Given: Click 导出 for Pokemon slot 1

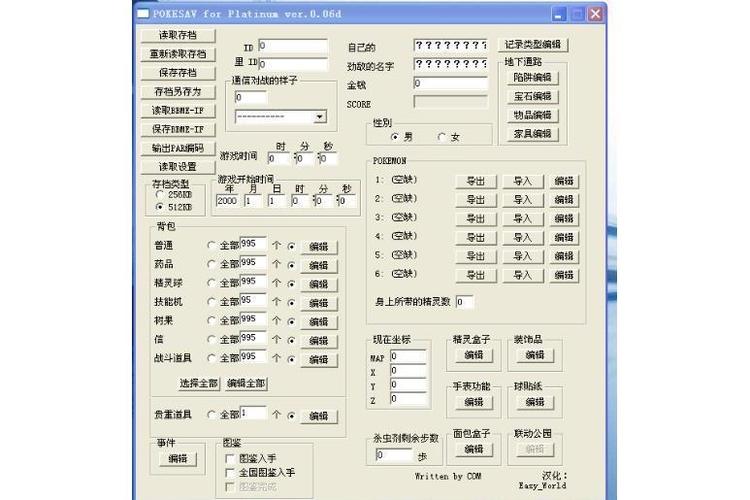Looking at the screenshot, I should tap(475, 181).
